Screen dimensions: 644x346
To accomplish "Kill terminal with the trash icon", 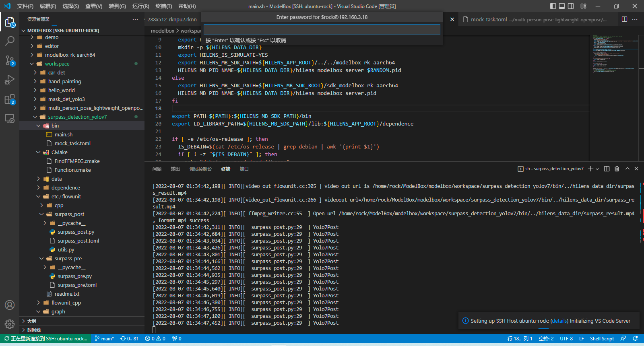I will click(x=617, y=169).
